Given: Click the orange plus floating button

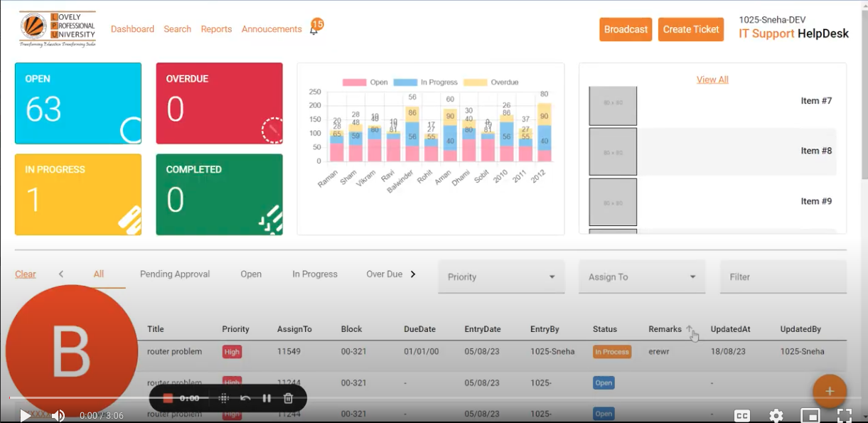Looking at the screenshot, I should (x=829, y=391).
